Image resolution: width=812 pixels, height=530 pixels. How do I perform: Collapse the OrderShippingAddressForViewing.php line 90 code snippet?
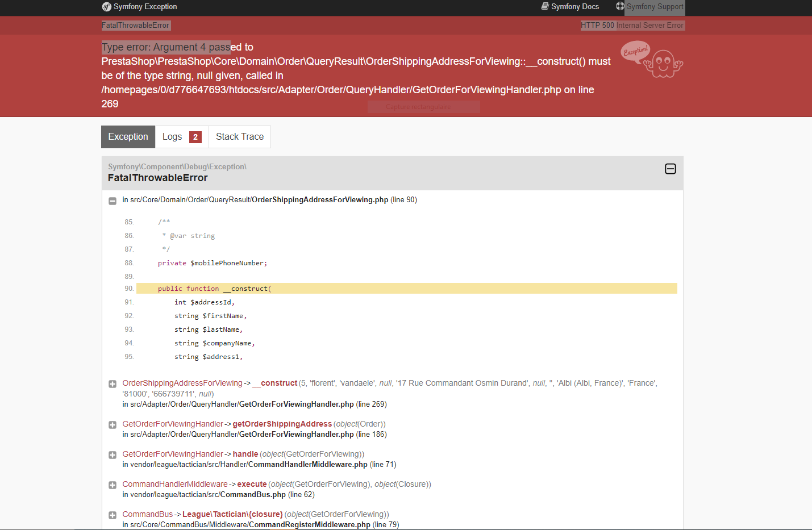pos(113,201)
